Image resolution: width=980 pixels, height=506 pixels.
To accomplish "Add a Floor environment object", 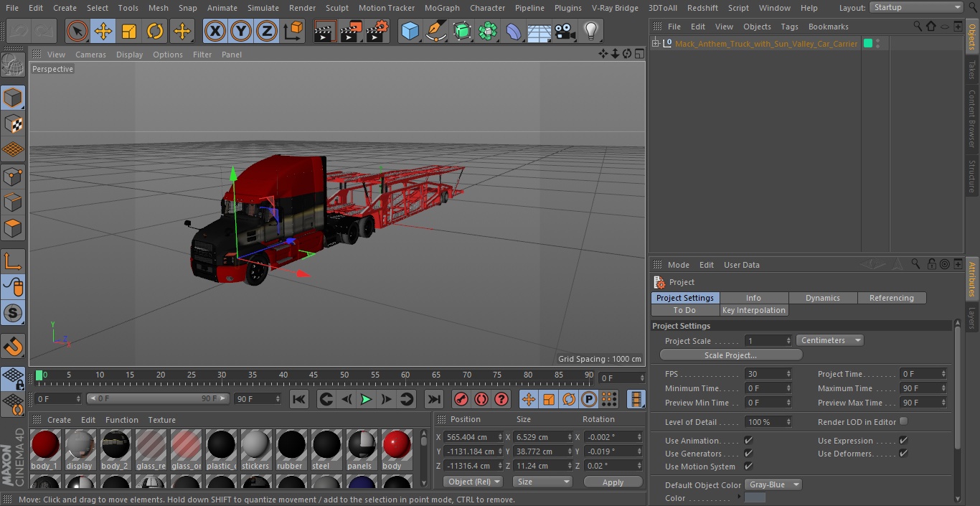I will coord(539,32).
